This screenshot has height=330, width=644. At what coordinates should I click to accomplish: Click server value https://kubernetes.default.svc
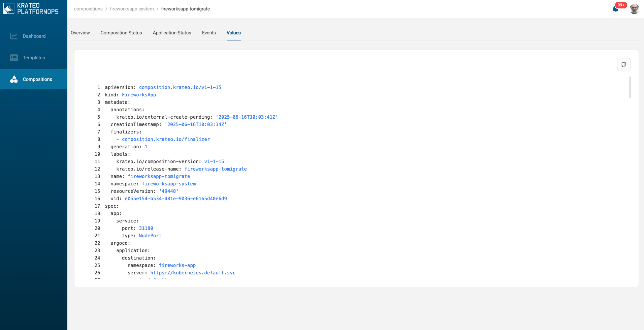[193, 273]
